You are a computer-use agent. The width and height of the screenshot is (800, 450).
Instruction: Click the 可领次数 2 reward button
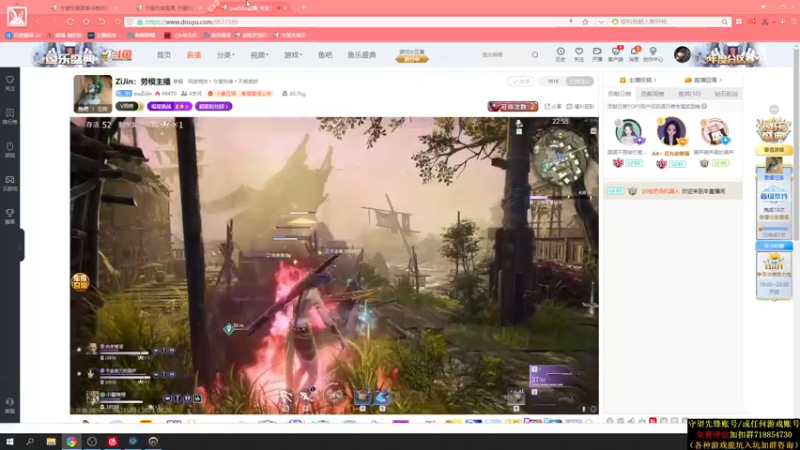[513, 106]
